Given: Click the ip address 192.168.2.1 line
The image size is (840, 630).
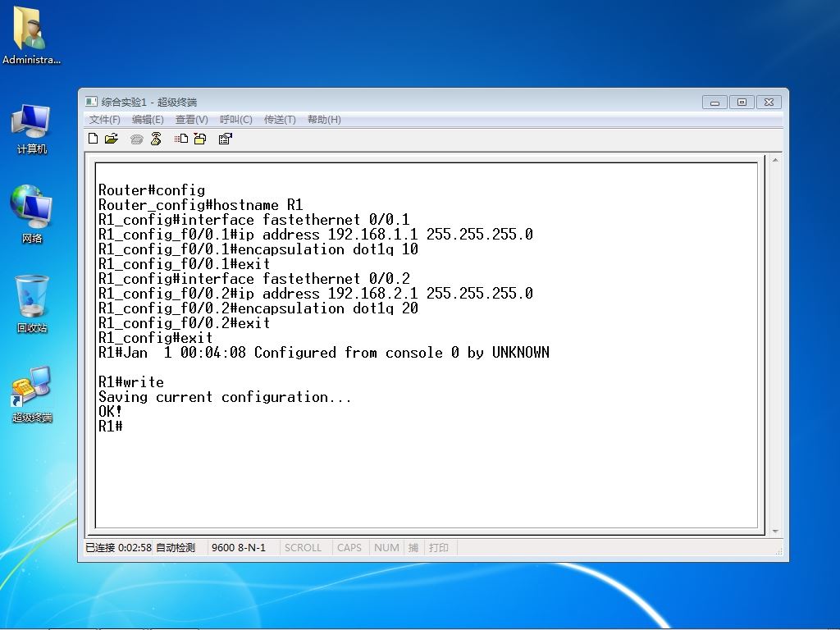Looking at the screenshot, I should 316,294.
